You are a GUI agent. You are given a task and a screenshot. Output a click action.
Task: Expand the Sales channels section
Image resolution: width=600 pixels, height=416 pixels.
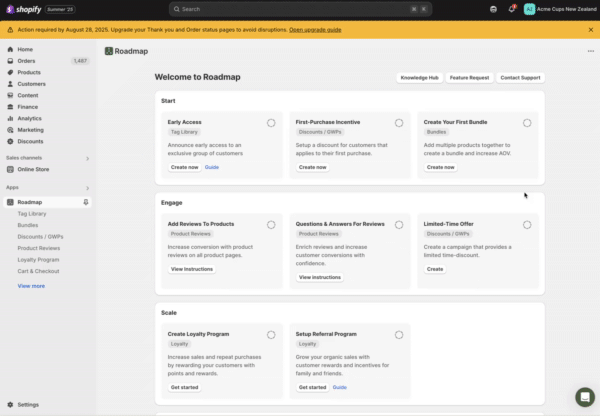tap(87, 158)
